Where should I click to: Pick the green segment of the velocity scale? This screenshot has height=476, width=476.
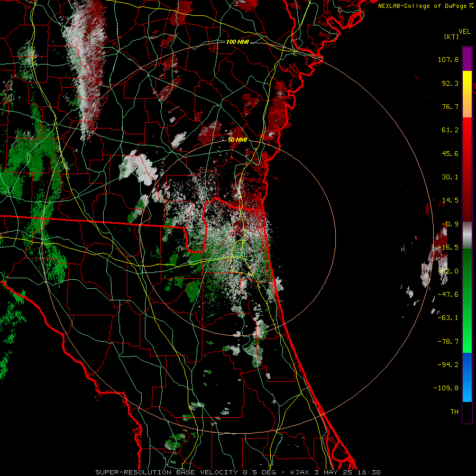pyautogui.click(x=467, y=300)
